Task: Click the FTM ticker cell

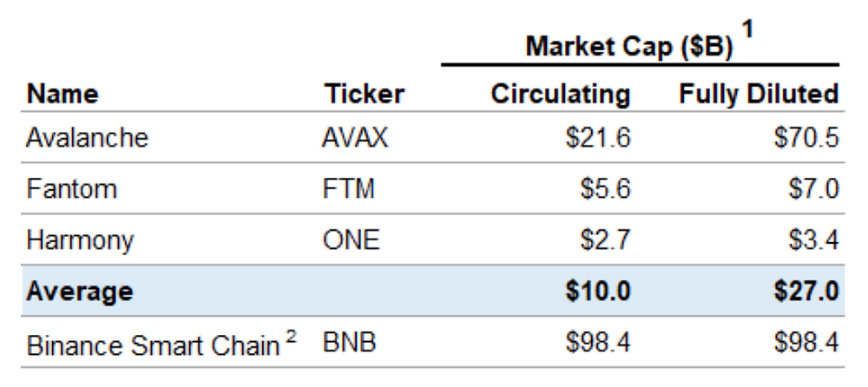Action: [348, 189]
